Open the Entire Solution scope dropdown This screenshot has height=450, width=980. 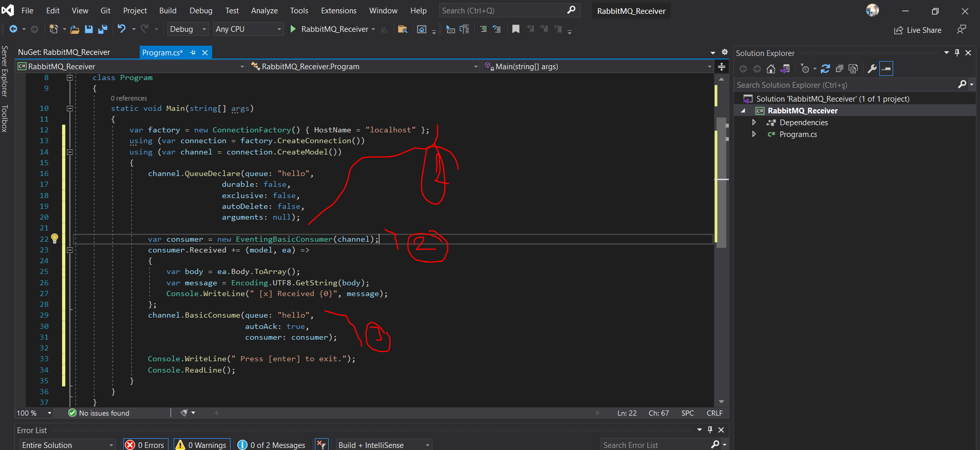coord(67,445)
